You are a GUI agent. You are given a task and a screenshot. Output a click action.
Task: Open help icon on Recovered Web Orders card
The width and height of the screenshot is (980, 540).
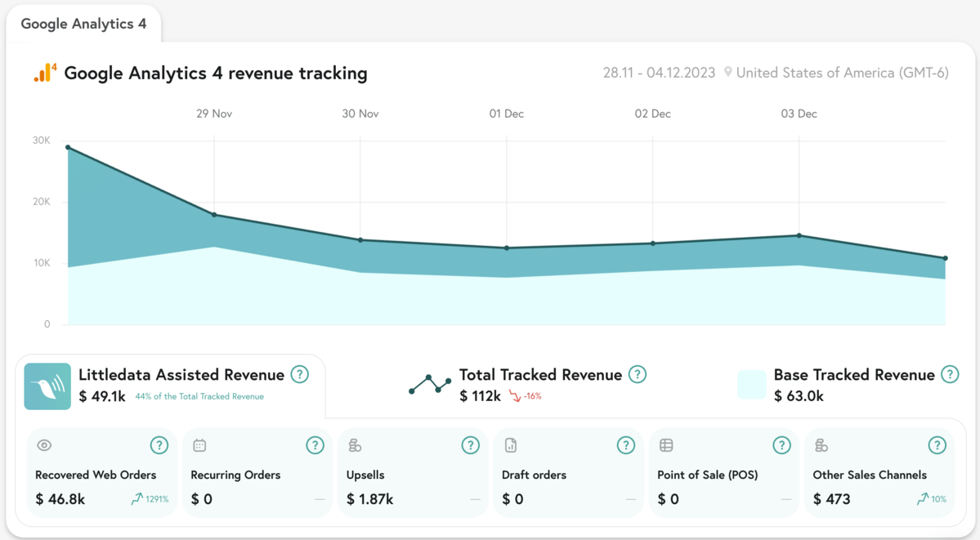[159, 445]
